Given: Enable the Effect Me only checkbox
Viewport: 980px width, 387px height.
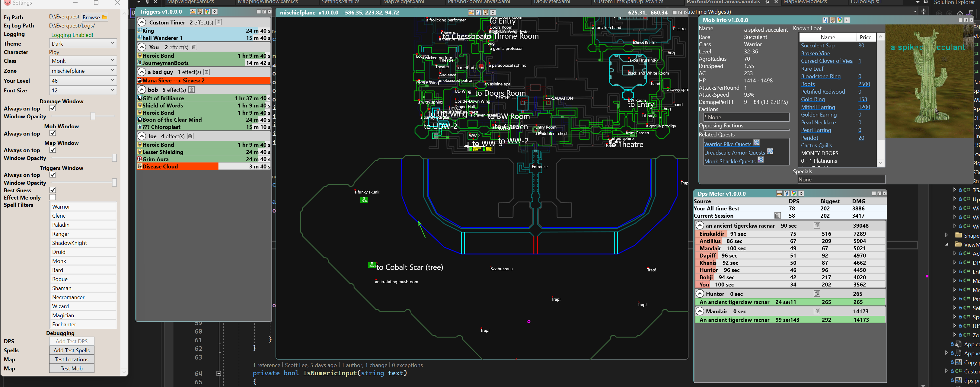Looking at the screenshot, I should 53,197.
